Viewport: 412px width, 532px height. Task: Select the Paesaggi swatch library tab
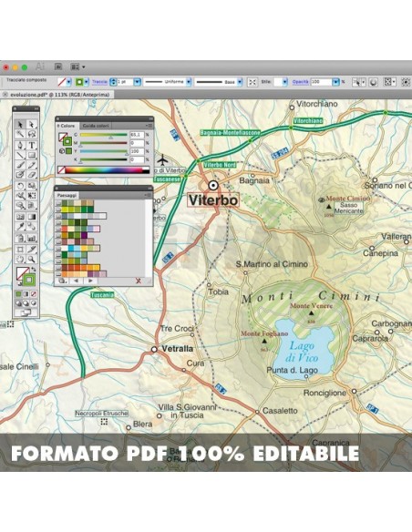coord(67,196)
